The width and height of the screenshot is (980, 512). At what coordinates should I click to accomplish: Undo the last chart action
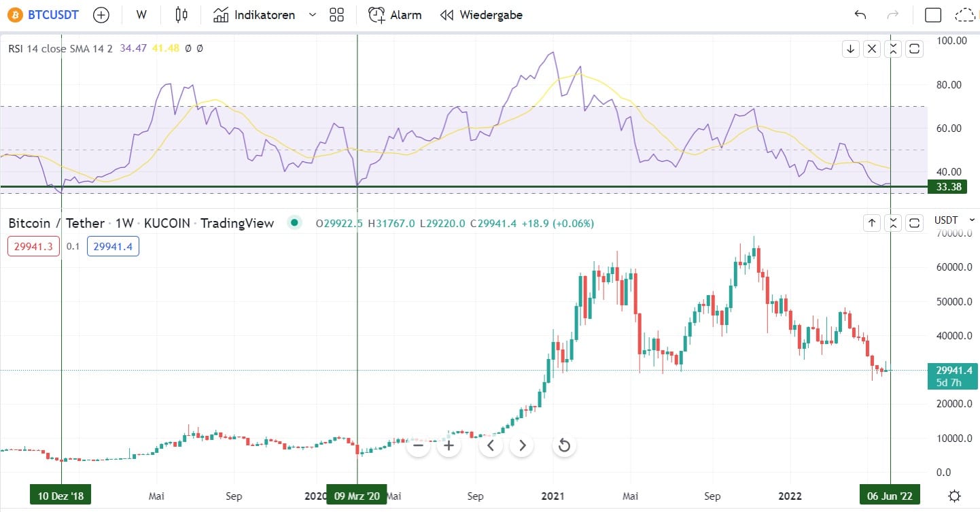click(x=860, y=15)
